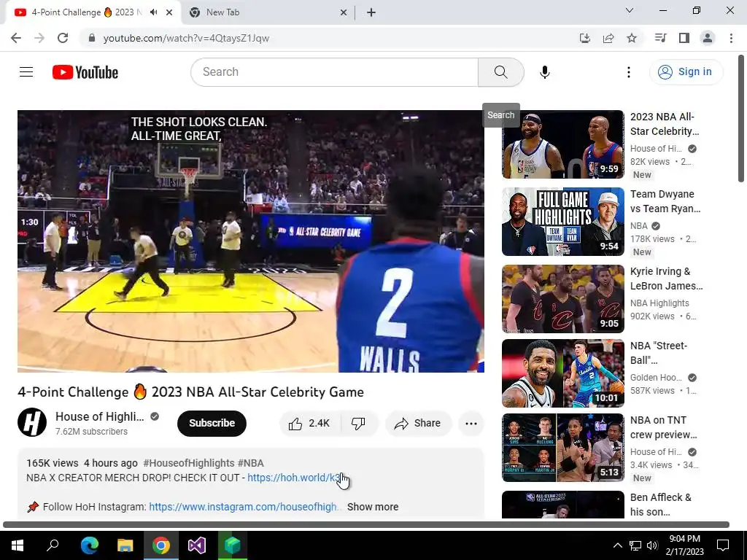This screenshot has height=560, width=747.
Task: Click the Team Dwyane vs Team Ryan title
Action: point(665,201)
